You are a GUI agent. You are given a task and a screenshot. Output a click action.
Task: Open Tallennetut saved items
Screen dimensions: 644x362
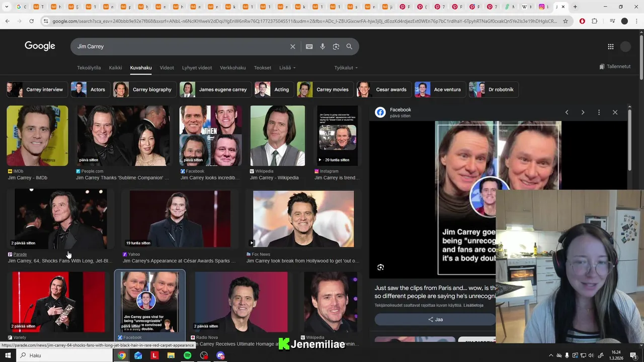[615, 66]
